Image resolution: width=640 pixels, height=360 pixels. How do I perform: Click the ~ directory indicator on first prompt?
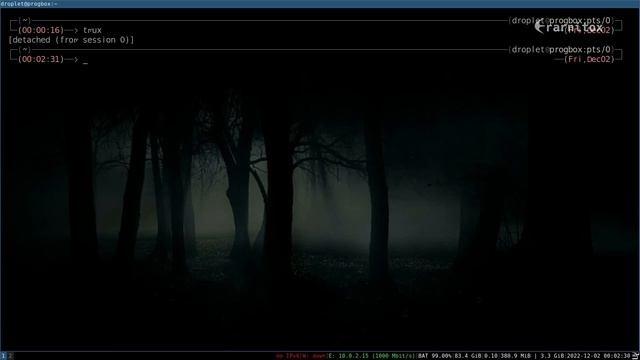(25, 20)
